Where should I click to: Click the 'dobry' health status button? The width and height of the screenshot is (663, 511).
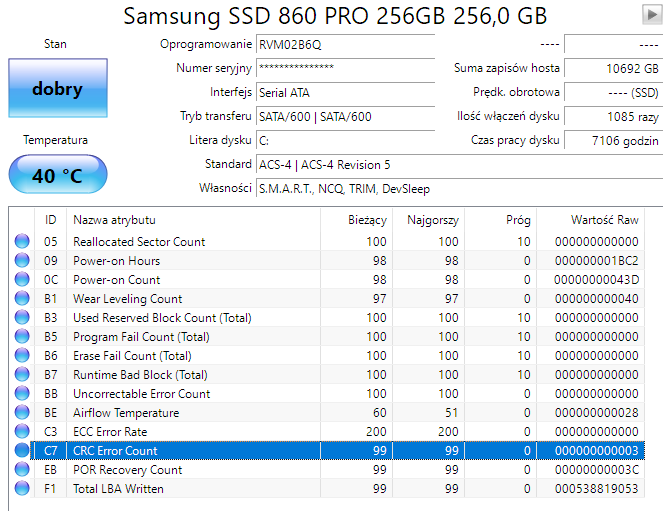coord(58,88)
